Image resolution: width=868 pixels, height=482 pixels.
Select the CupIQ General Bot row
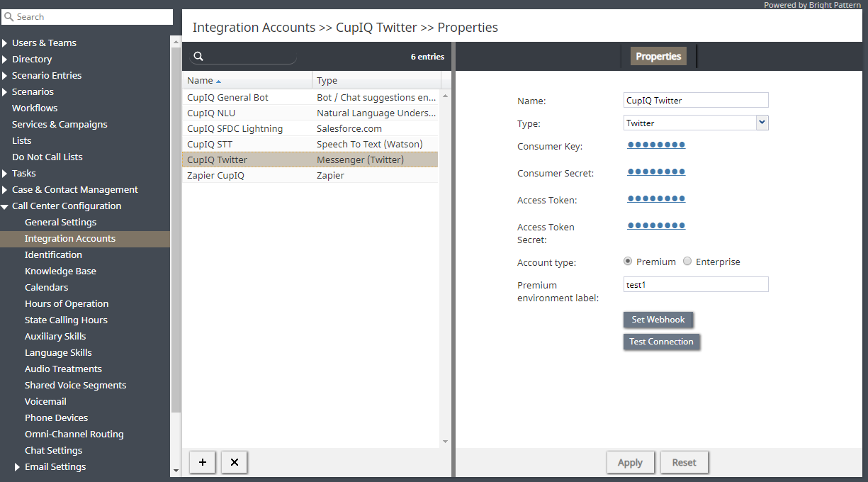[310, 97]
